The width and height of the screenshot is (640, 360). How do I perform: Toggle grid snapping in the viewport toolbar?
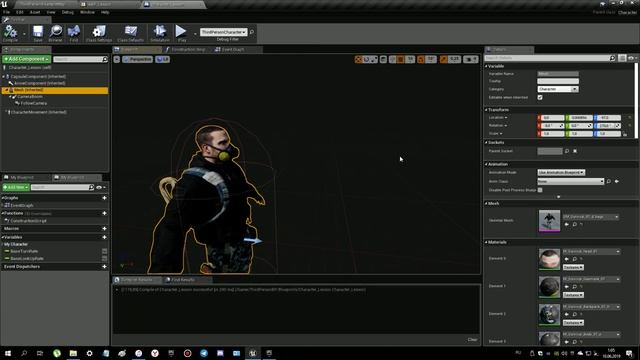click(x=401, y=60)
